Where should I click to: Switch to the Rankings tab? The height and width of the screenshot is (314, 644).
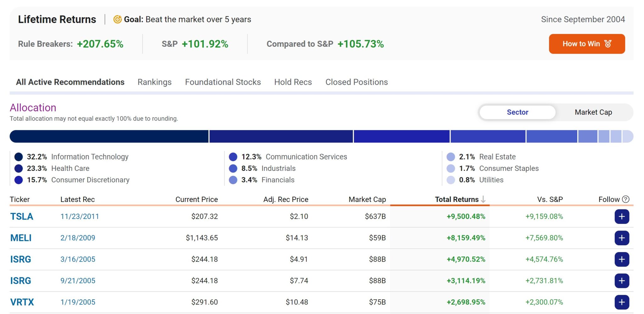point(154,82)
